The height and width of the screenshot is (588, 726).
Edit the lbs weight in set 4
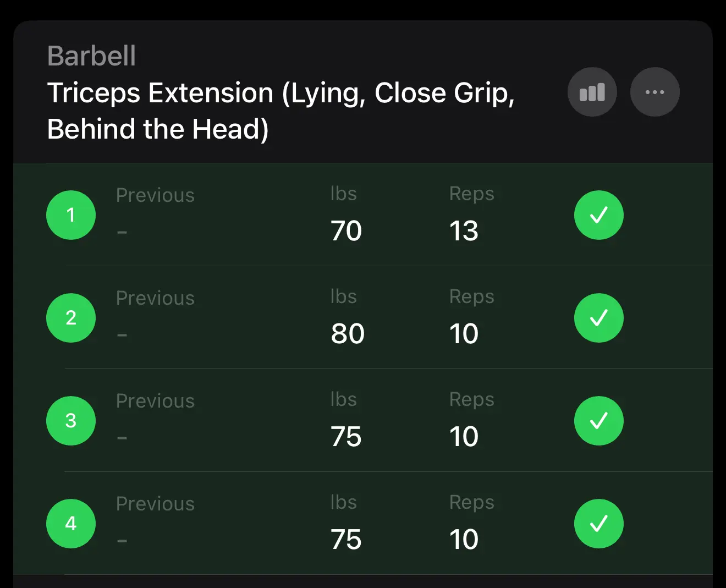[346, 539]
